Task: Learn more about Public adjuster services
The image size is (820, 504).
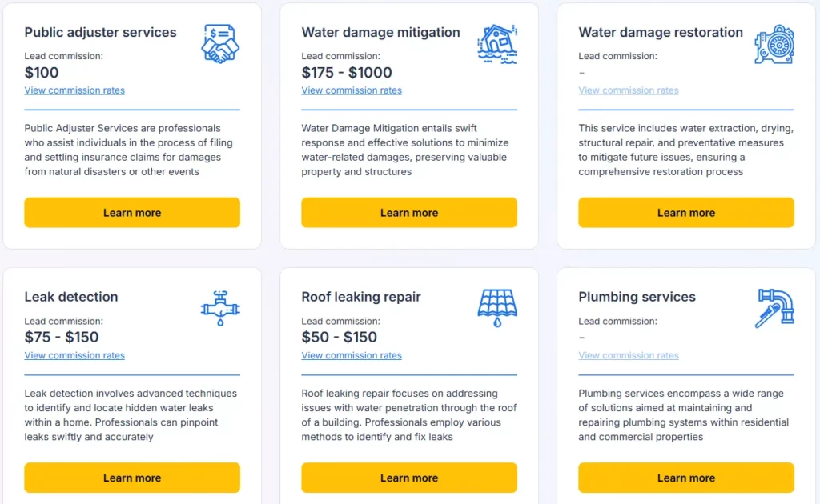Action: (132, 212)
